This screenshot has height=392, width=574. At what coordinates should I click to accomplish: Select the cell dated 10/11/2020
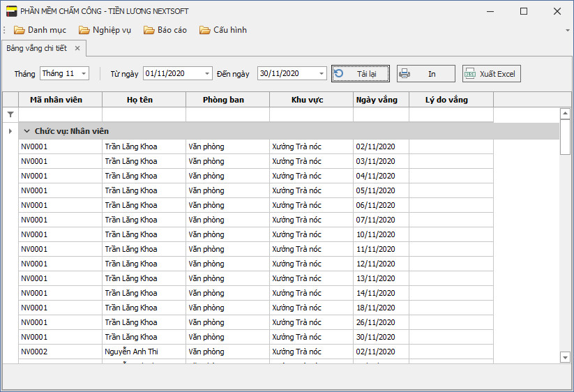point(381,234)
